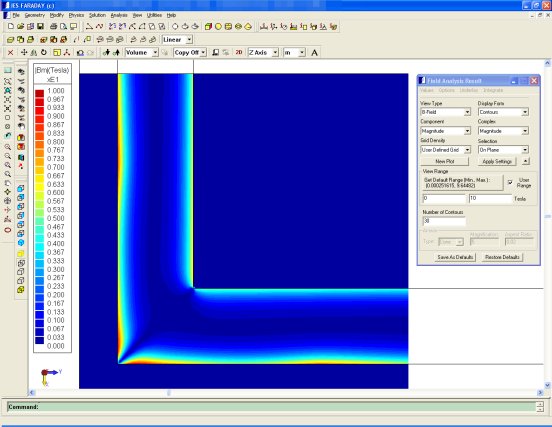This screenshot has width=552, height=427.
Task: Click the minimum range field showing 0
Action: point(444,199)
